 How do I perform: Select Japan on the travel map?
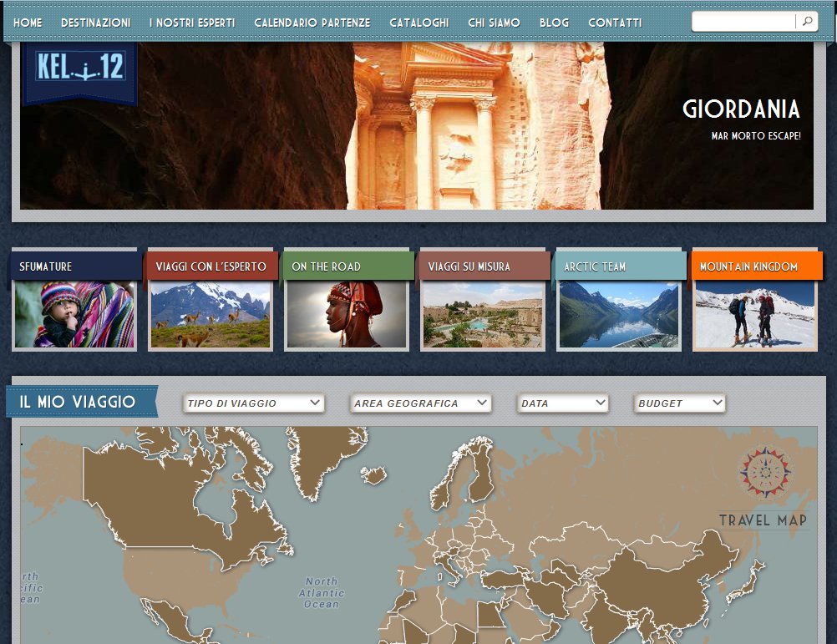tap(744, 584)
